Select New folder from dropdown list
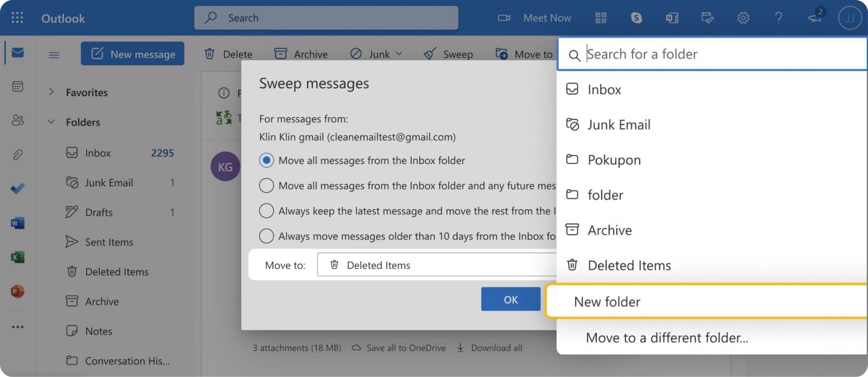The width and height of the screenshot is (868, 377). click(607, 301)
